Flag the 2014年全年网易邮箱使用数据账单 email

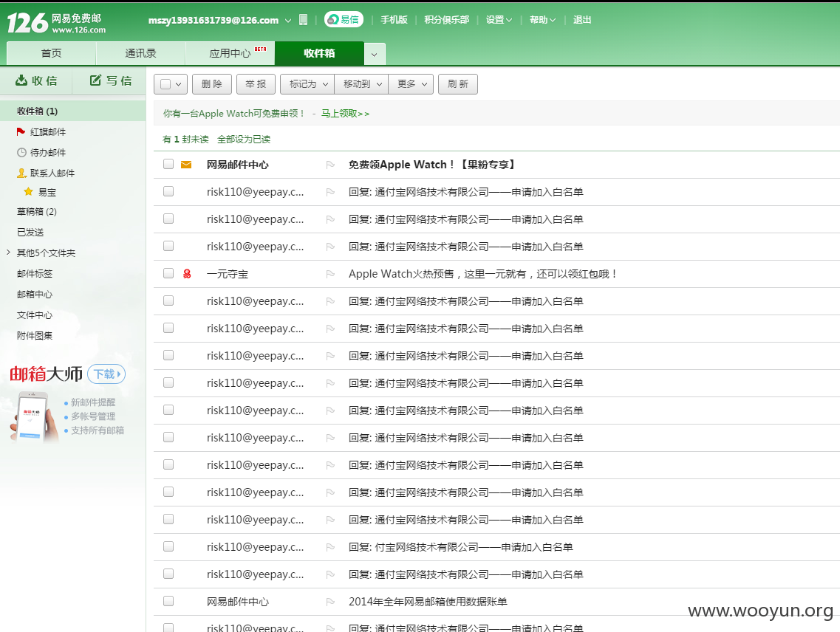click(x=330, y=602)
